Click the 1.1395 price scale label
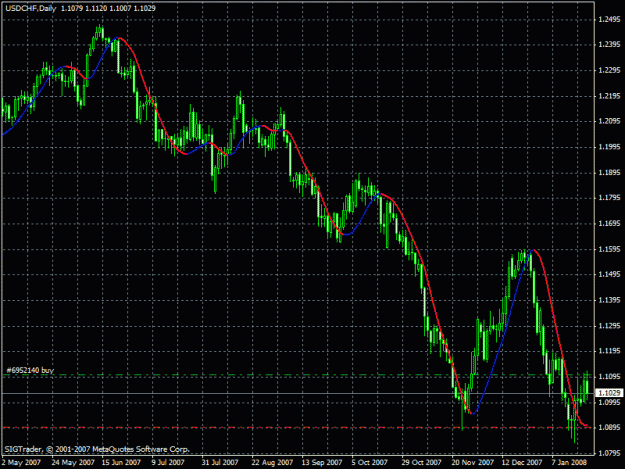 [609, 300]
